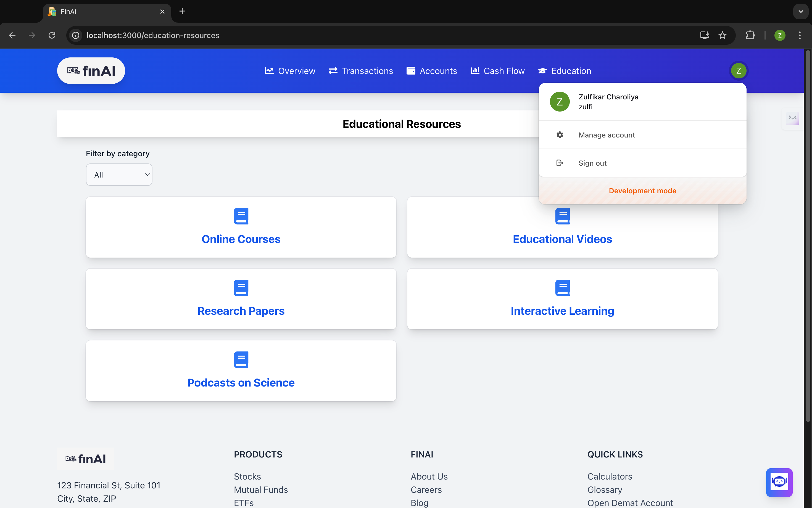This screenshot has width=812, height=508.
Task: Click the book icon above Interactive Learning
Action: (562, 288)
